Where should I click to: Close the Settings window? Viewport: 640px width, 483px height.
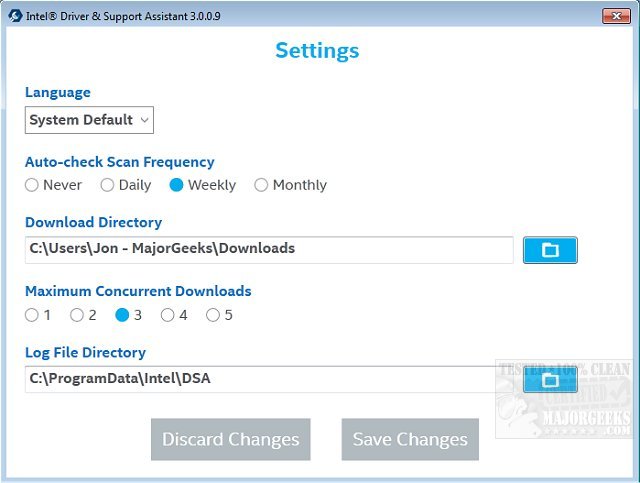(x=616, y=16)
